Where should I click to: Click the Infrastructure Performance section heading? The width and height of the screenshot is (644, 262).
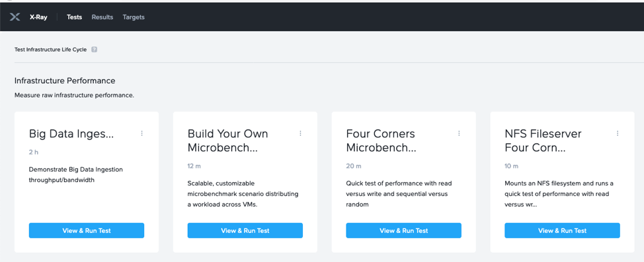click(65, 81)
